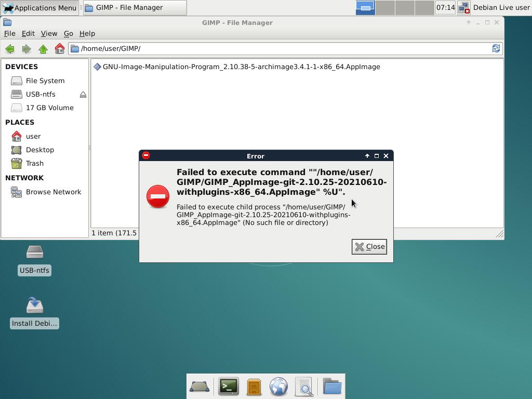Open the Help menu
532x399 pixels.
[87, 34]
